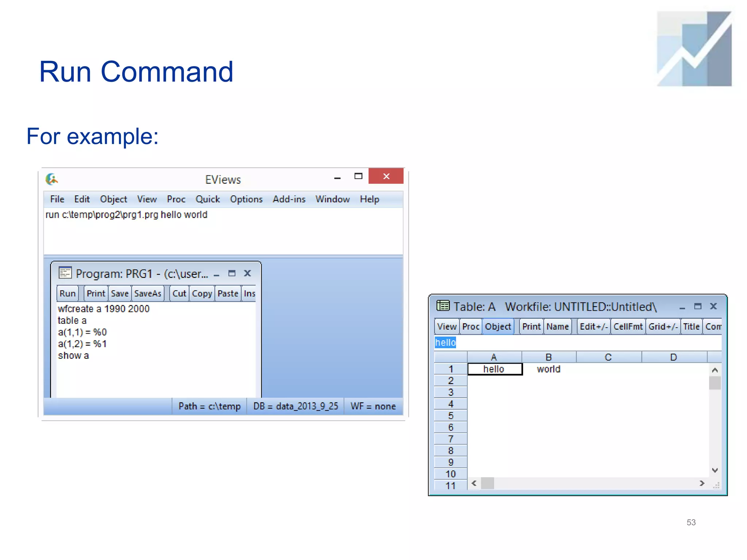Click Print in the Table A toolbar

tap(531, 326)
